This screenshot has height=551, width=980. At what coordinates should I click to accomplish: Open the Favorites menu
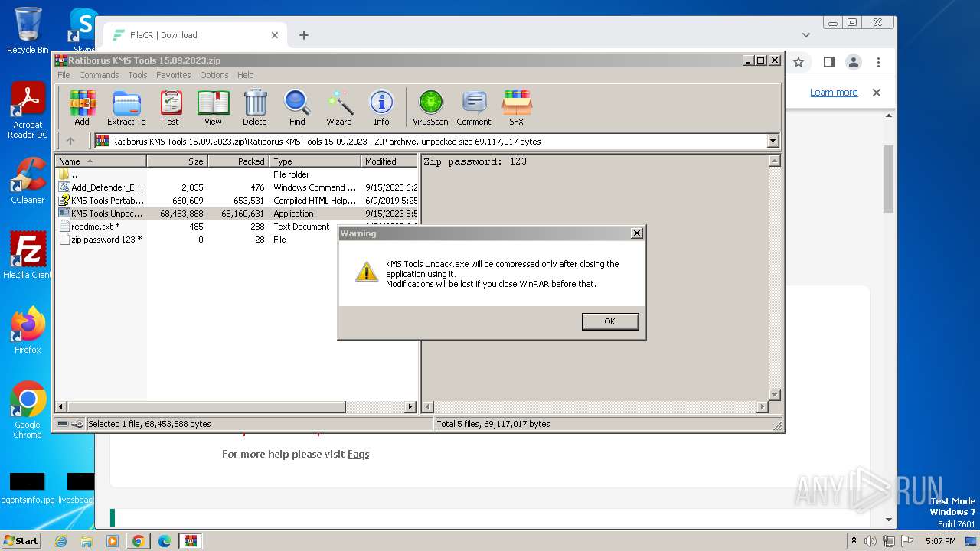click(174, 75)
